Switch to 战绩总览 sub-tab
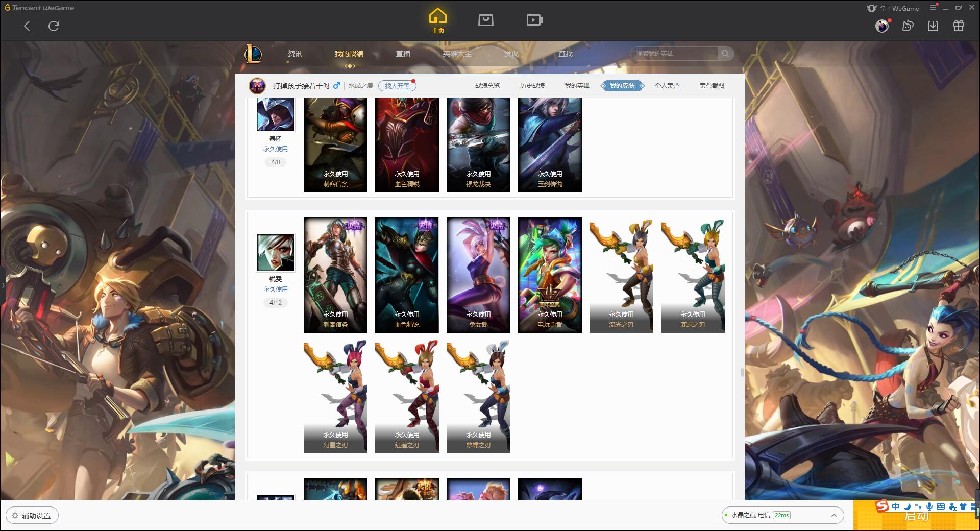980x531 pixels. [x=487, y=86]
